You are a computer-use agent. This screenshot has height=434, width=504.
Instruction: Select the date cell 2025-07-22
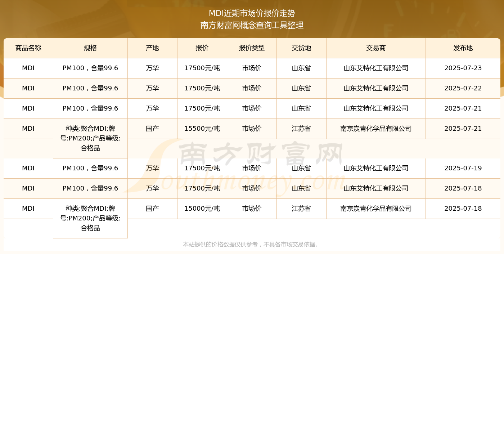pyautogui.click(x=463, y=88)
